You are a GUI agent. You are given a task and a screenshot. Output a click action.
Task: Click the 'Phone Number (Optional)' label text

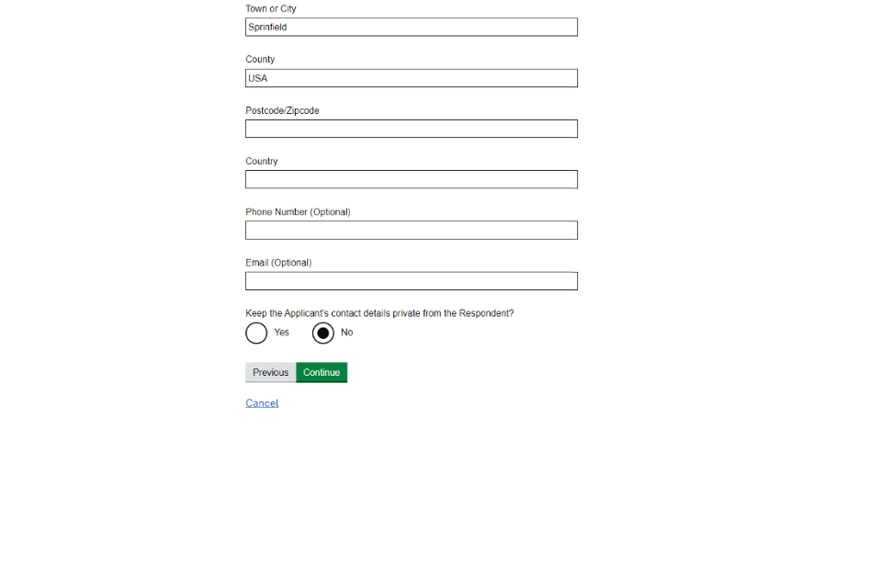tap(298, 212)
